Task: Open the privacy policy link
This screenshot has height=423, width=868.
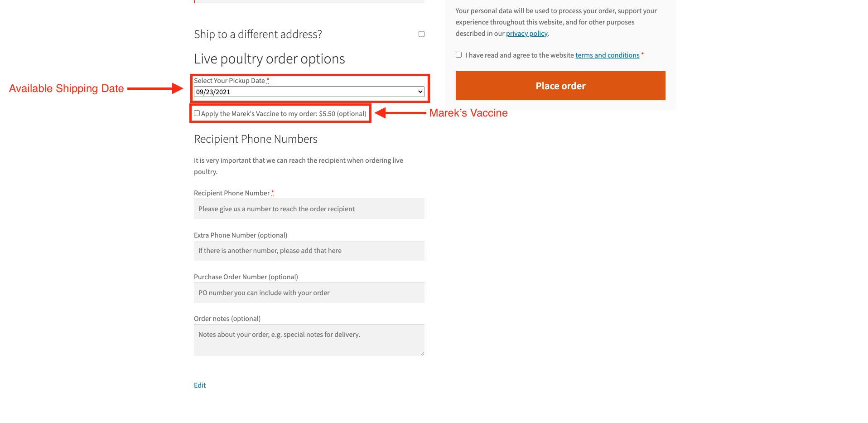Action: click(526, 34)
